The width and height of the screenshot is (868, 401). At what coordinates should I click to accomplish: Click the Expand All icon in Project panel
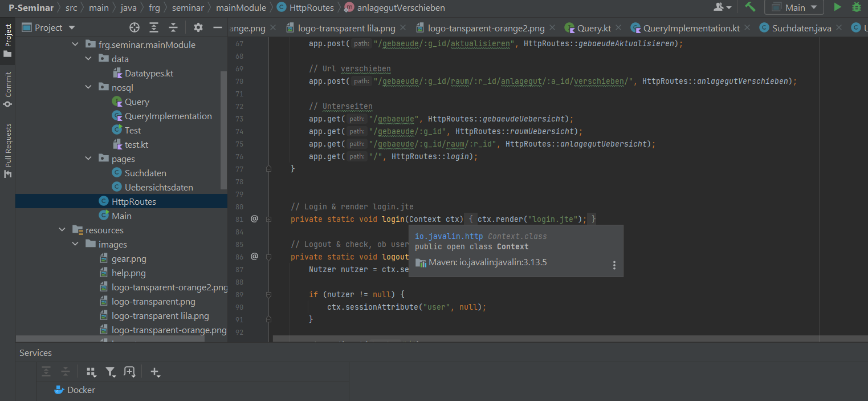(154, 27)
